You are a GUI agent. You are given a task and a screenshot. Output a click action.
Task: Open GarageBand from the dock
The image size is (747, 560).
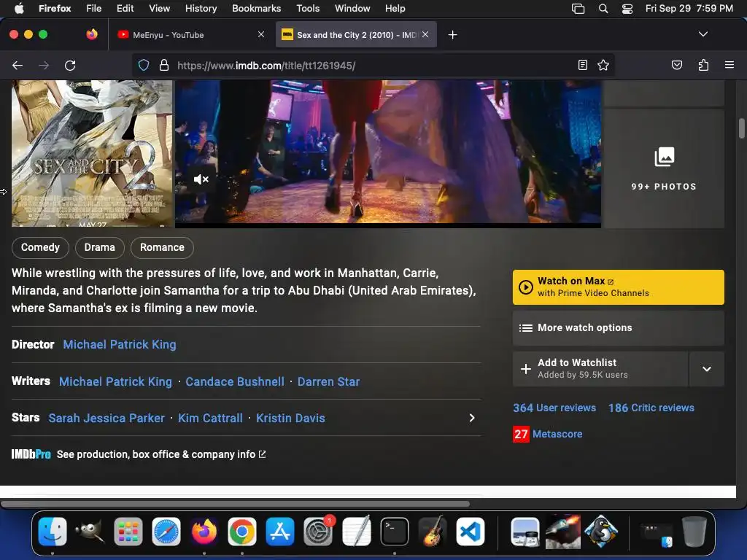coord(433,532)
